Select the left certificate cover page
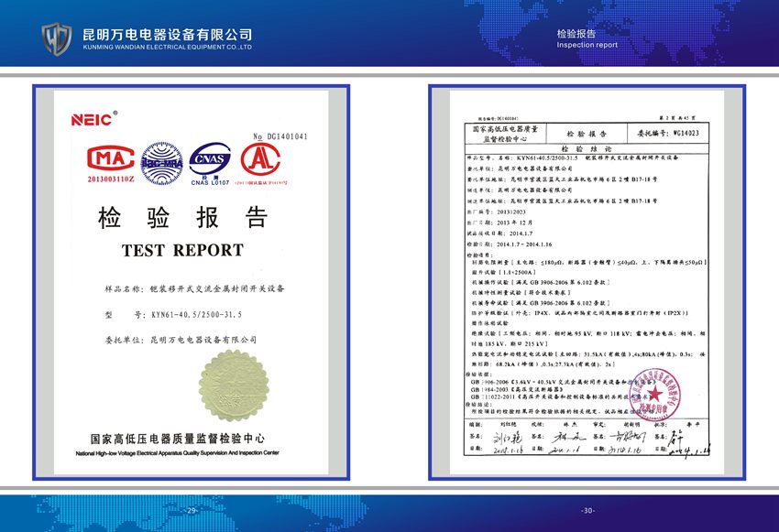This screenshot has width=779, height=532. pyautogui.click(x=191, y=282)
